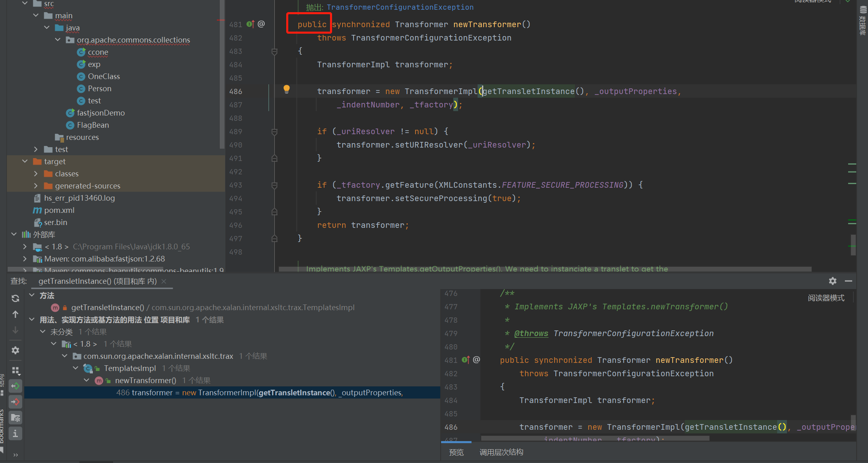
Task: Select the 预览 tab
Action: [456, 452]
